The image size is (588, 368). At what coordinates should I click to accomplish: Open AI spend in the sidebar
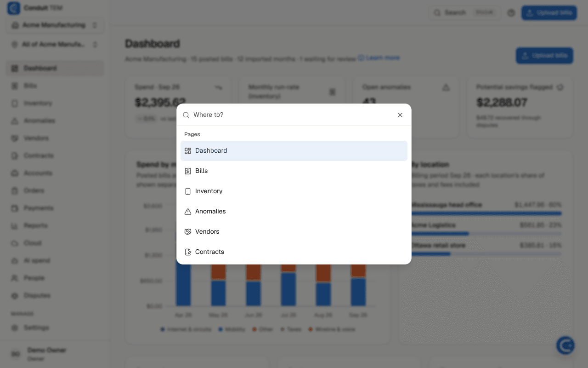pyautogui.click(x=55, y=261)
